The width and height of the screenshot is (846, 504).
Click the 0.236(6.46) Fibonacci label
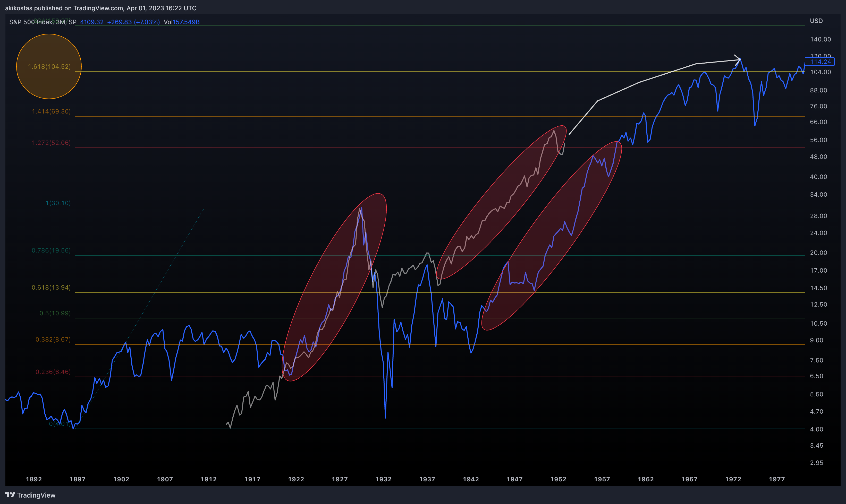tap(53, 372)
